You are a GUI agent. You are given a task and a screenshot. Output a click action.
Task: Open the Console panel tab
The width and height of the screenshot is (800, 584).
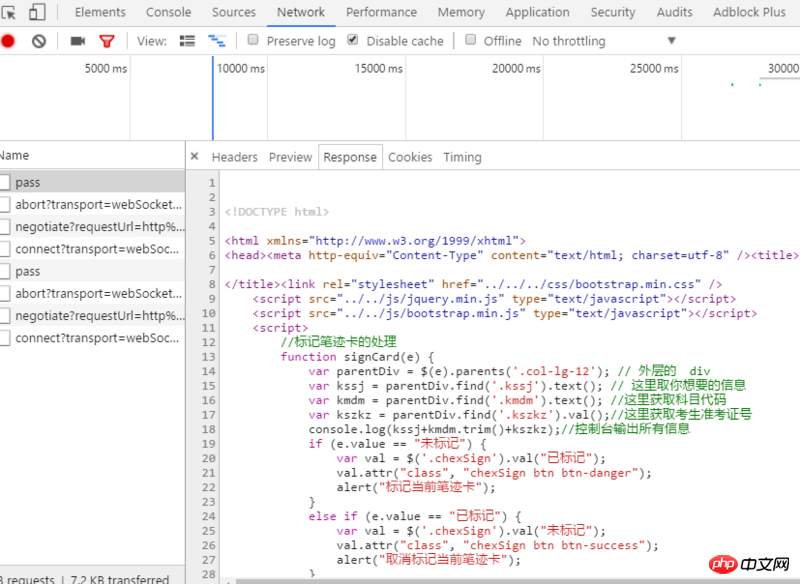point(168,12)
